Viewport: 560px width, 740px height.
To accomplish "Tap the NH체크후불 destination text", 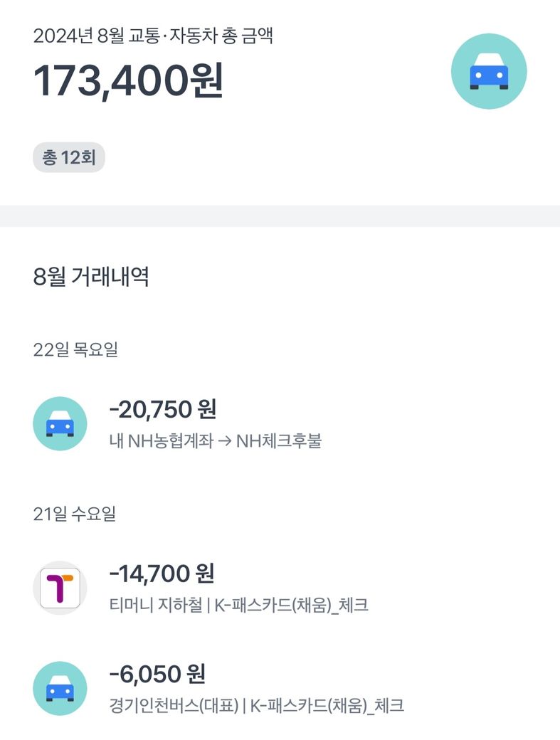I will (x=279, y=441).
